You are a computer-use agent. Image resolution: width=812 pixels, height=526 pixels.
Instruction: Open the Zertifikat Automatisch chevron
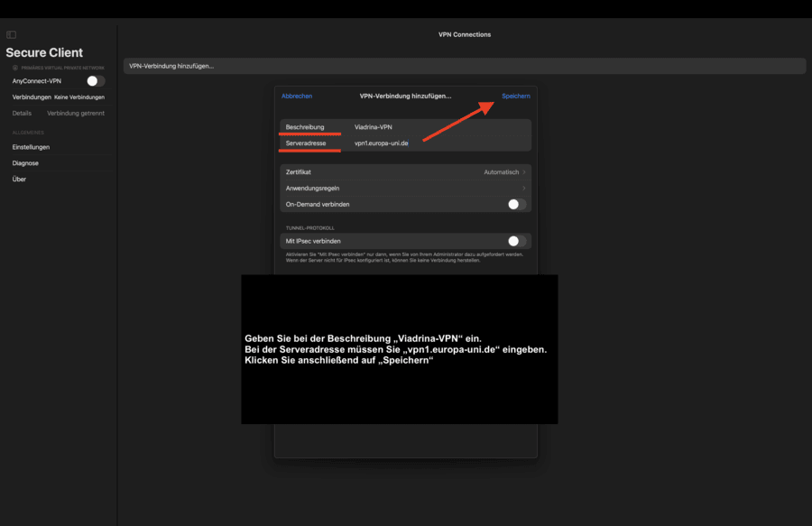pyautogui.click(x=524, y=172)
